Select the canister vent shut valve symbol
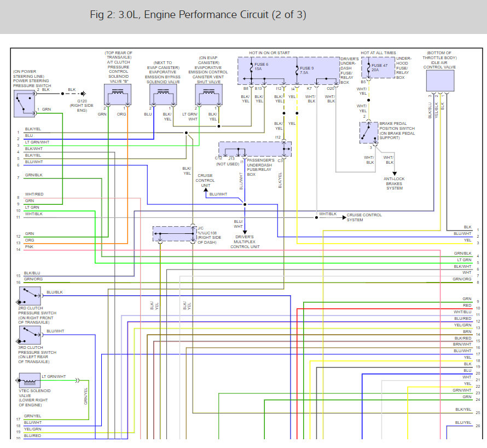The image size is (487, 448). click(208, 95)
